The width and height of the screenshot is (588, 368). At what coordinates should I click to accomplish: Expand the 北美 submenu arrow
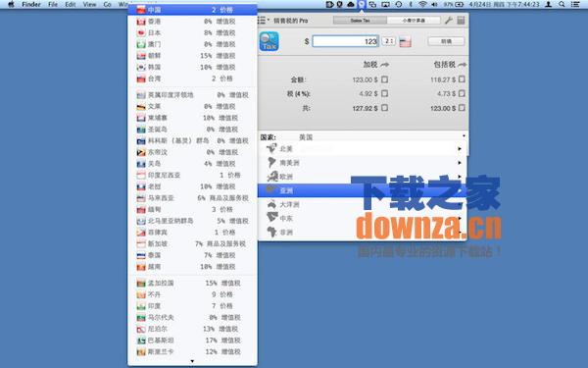point(460,149)
